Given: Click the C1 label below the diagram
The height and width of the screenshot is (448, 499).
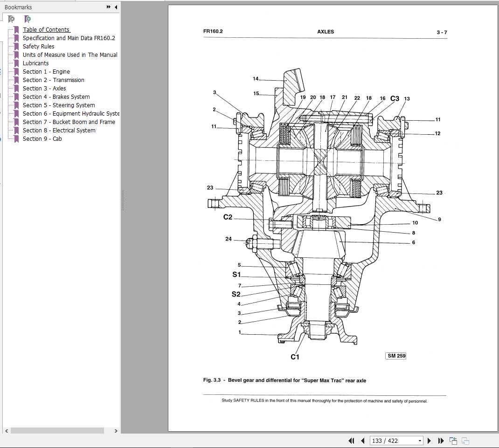Looking at the screenshot, I should pyautogui.click(x=295, y=357).
